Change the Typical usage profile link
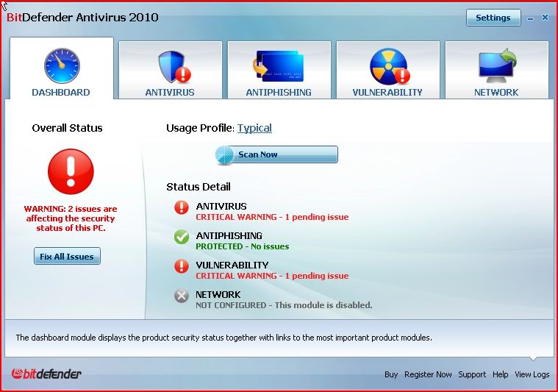 254,128
